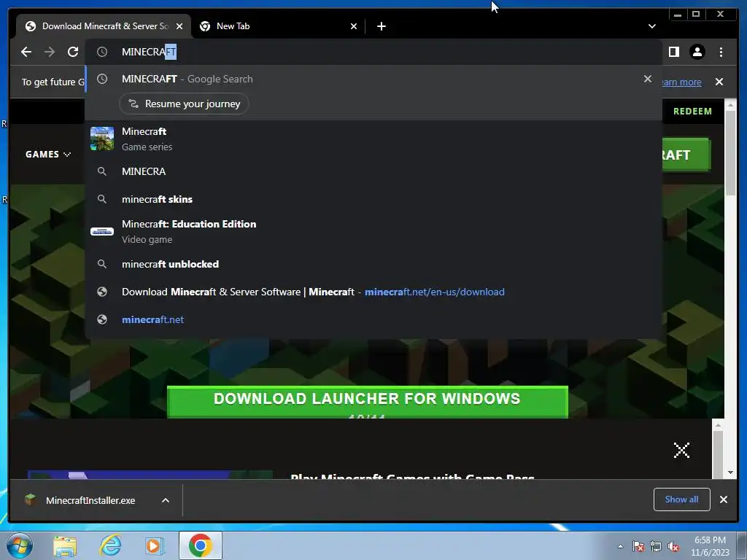Image resolution: width=747 pixels, height=560 pixels.
Task: Click the REDEEM link
Action: [x=692, y=112]
